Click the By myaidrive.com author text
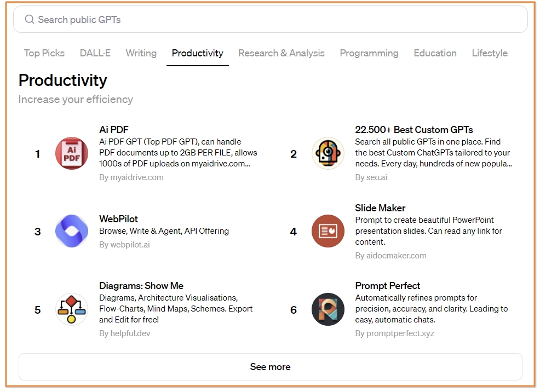 click(131, 177)
